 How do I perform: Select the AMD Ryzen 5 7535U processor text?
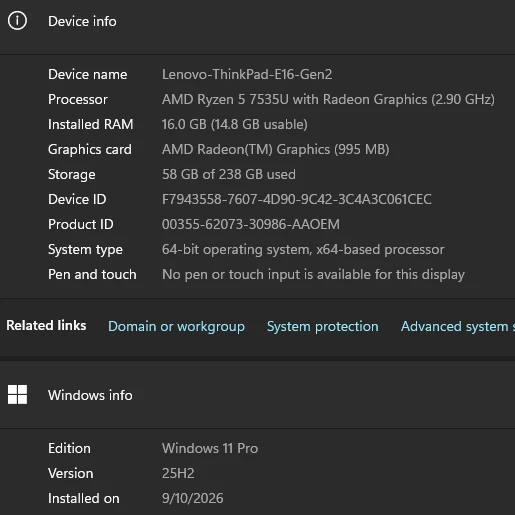point(328,99)
